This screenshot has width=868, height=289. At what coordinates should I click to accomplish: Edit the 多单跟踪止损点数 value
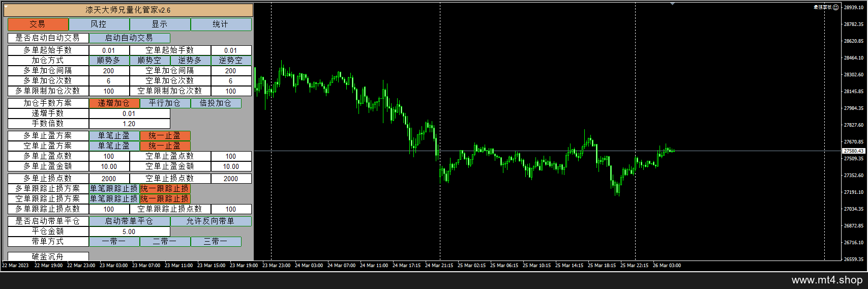[x=109, y=209]
